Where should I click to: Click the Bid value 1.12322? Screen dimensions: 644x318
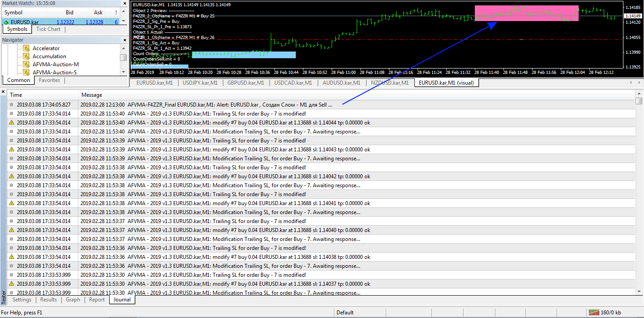pos(65,22)
